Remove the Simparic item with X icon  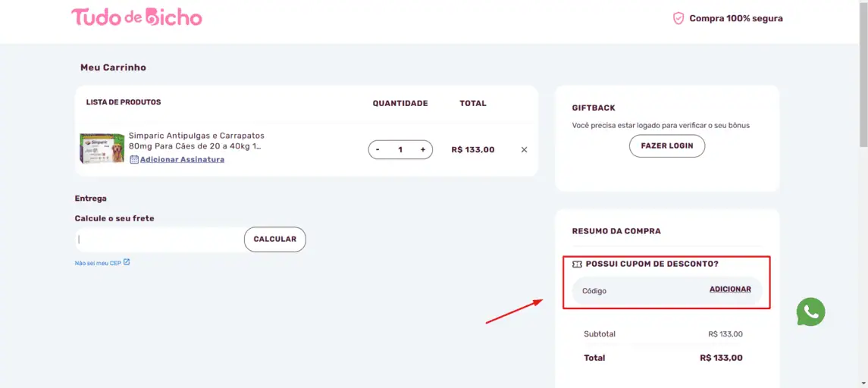point(525,149)
